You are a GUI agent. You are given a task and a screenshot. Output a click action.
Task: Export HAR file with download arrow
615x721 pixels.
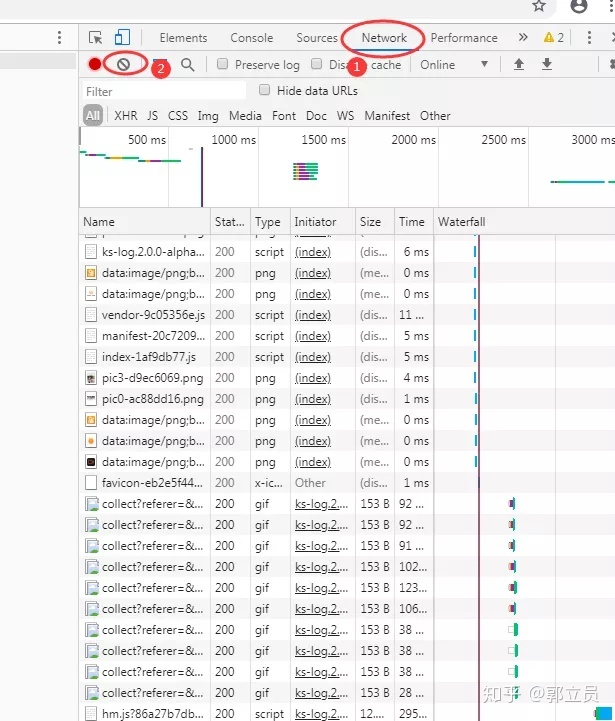coord(546,64)
